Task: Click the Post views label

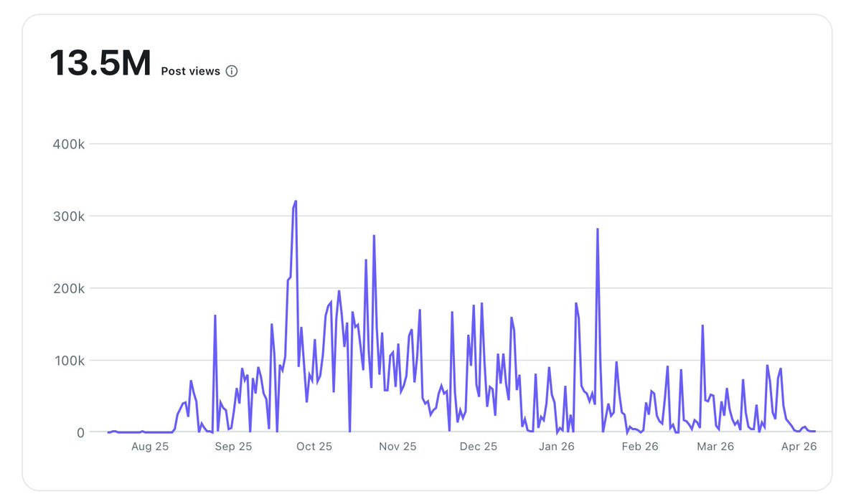Action: tap(191, 71)
